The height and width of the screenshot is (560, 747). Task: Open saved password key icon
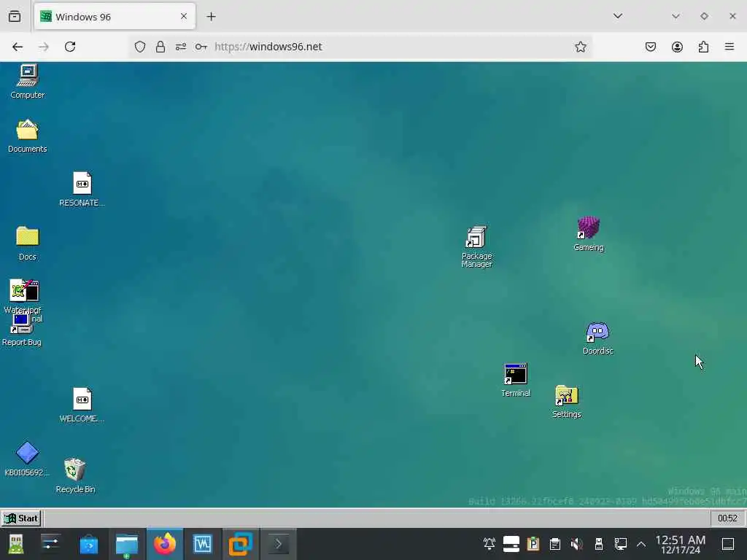201,47
